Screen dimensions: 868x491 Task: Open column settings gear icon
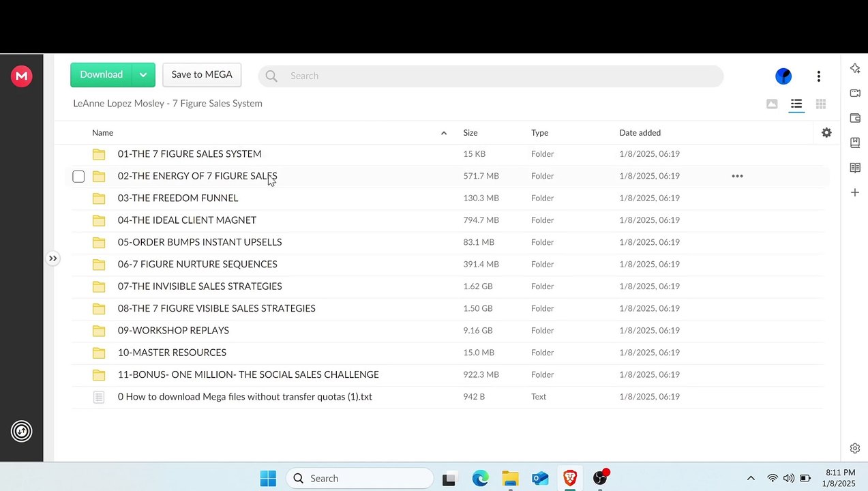pyautogui.click(x=826, y=132)
